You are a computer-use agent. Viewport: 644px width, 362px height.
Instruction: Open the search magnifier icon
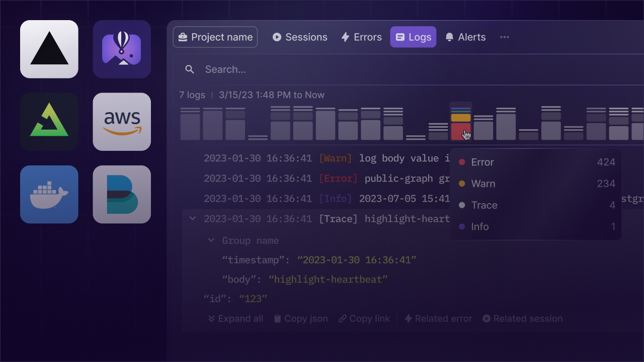[190, 69]
